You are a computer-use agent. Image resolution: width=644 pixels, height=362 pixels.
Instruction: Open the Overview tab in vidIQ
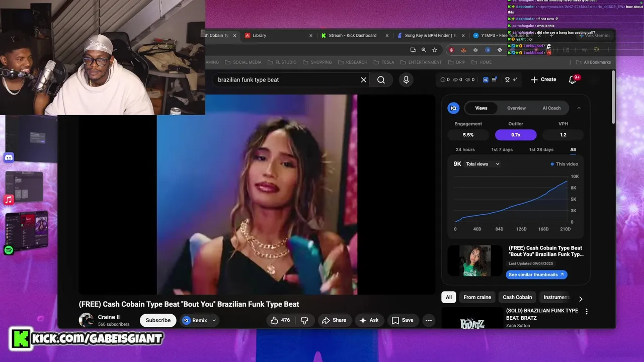(516, 108)
